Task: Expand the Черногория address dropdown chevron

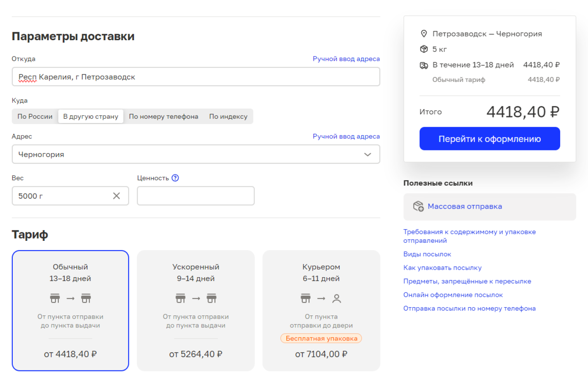Action: [x=367, y=154]
